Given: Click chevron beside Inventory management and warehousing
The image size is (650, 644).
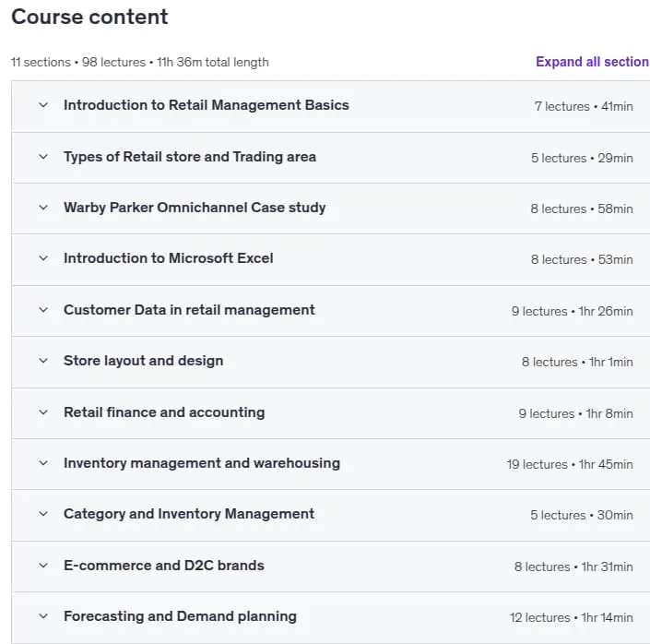Looking at the screenshot, I should [43, 462].
